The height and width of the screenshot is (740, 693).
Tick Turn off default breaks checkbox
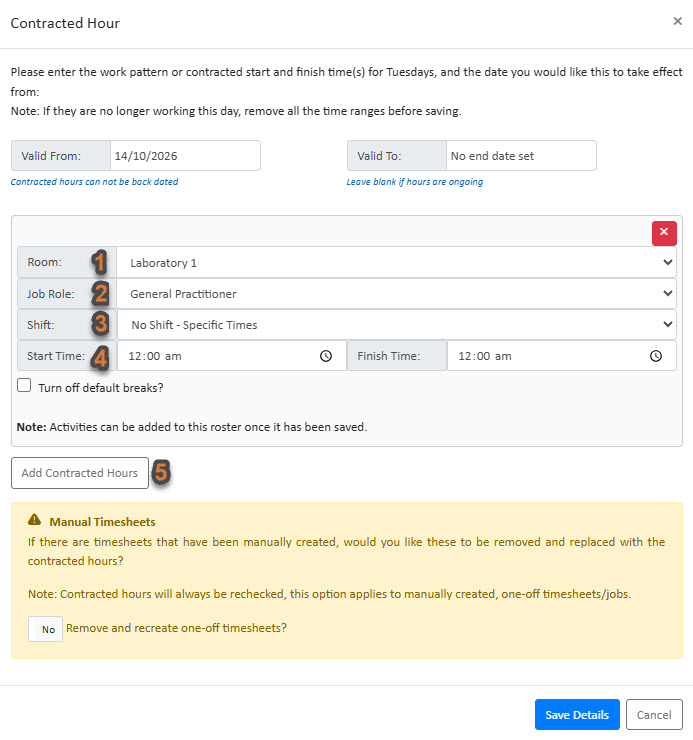click(x=24, y=386)
